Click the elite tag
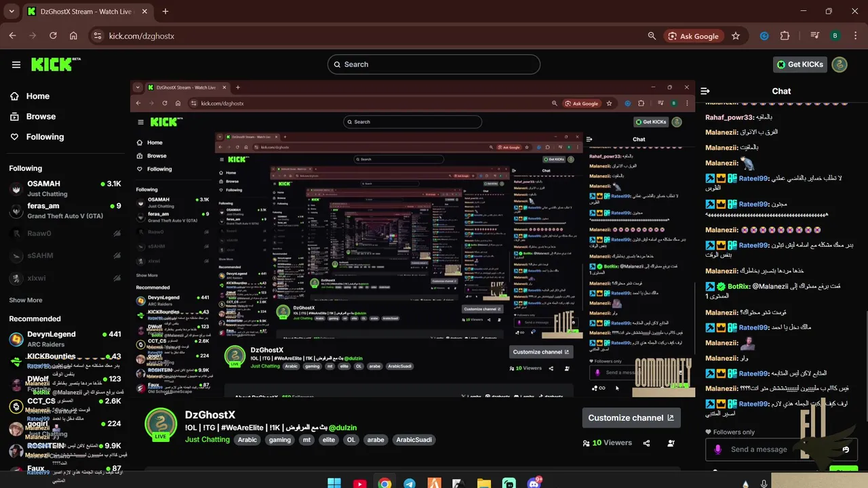Screen dimensions: 868x488 click(329, 440)
